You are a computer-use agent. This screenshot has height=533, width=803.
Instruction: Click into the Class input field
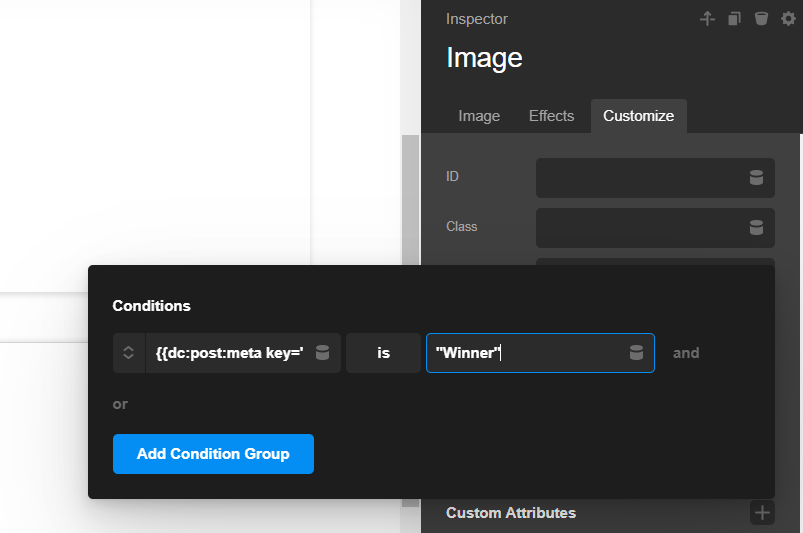point(640,227)
